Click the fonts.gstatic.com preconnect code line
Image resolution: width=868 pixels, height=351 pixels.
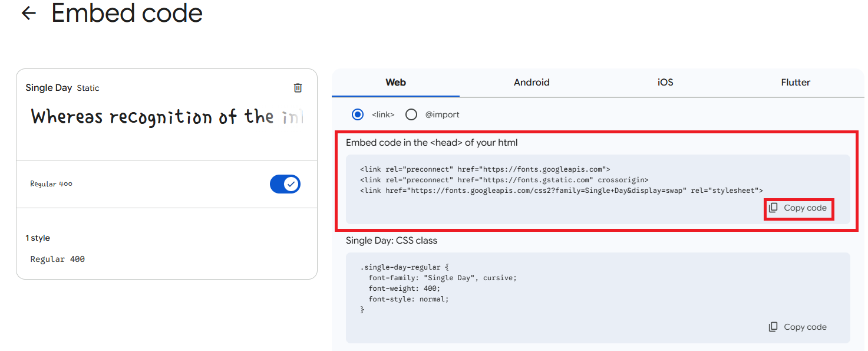pos(504,180)
